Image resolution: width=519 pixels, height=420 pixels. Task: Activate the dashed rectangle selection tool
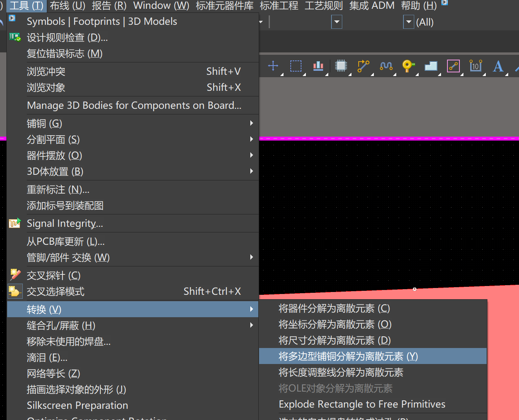pyautogui.click(x=296, y=66)
